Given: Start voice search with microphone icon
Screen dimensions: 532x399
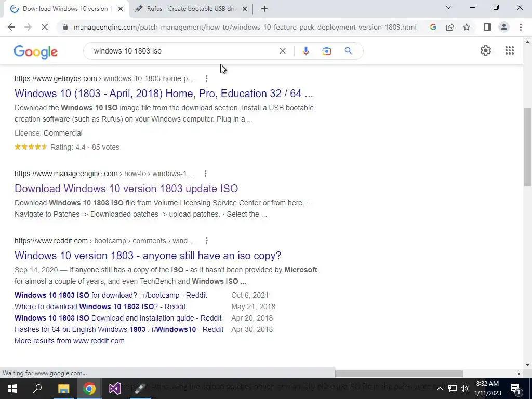Looking at the screenshot, I should 305,51.
